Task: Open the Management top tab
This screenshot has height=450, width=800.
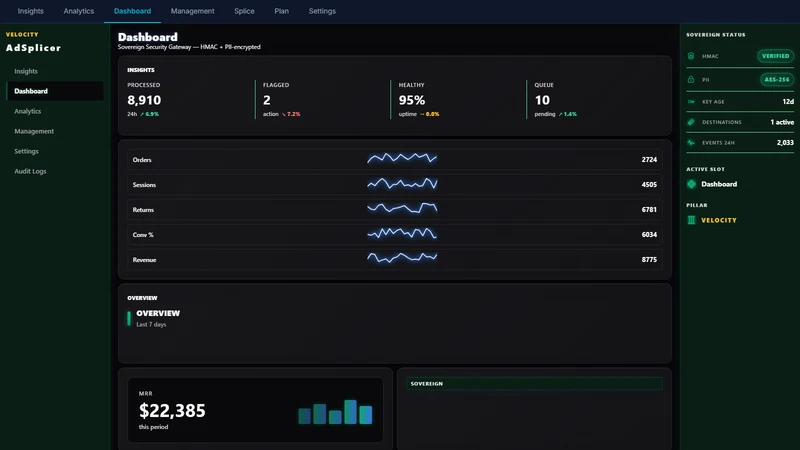Action: [x=192, y=11]
